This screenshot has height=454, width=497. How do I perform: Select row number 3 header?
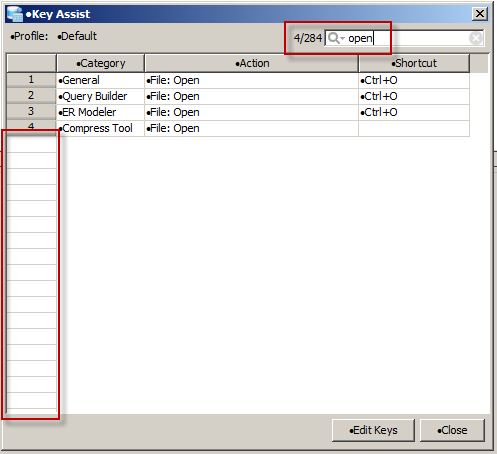(31, 112)
